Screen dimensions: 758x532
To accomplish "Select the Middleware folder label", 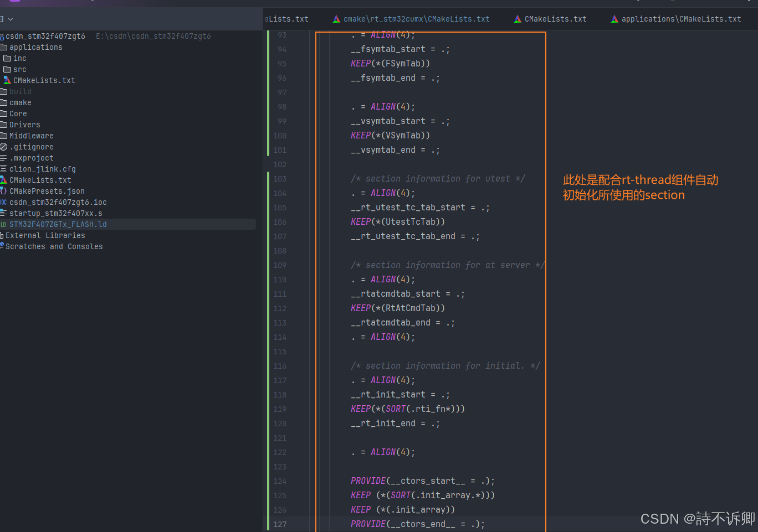I will (32, 136).
